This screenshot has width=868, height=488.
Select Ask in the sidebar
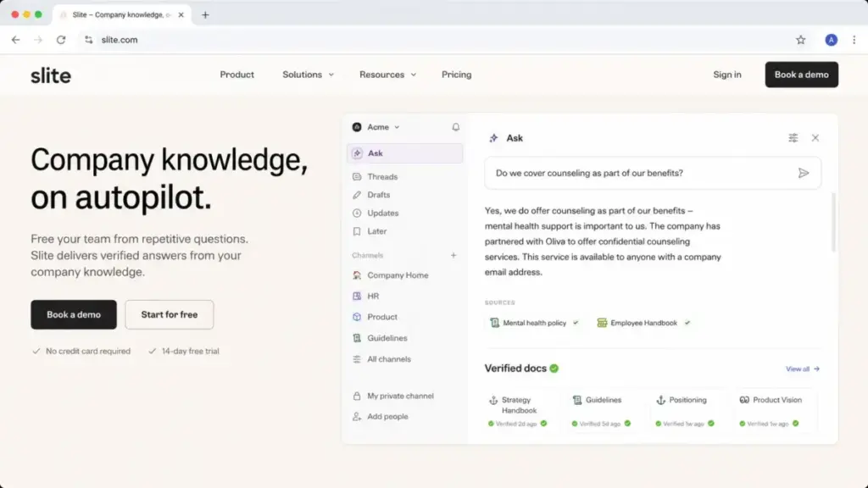tap(404, 153)
